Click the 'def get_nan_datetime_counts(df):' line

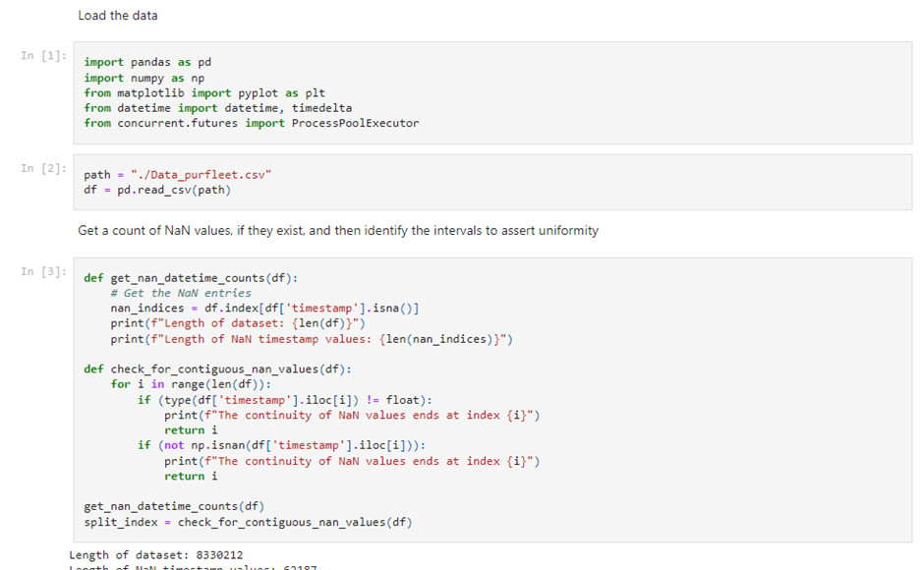tap(191, 278)
